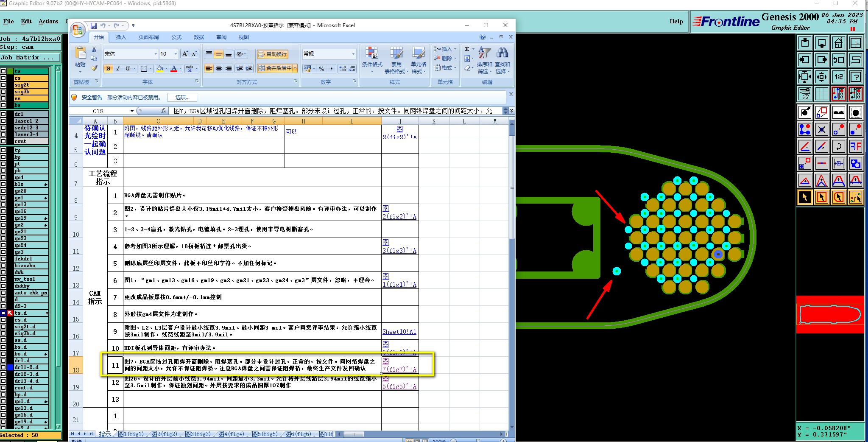Toggle the checkbox for layer rout
The height and width of the screenshot is (442, 868).
[4, 141]
